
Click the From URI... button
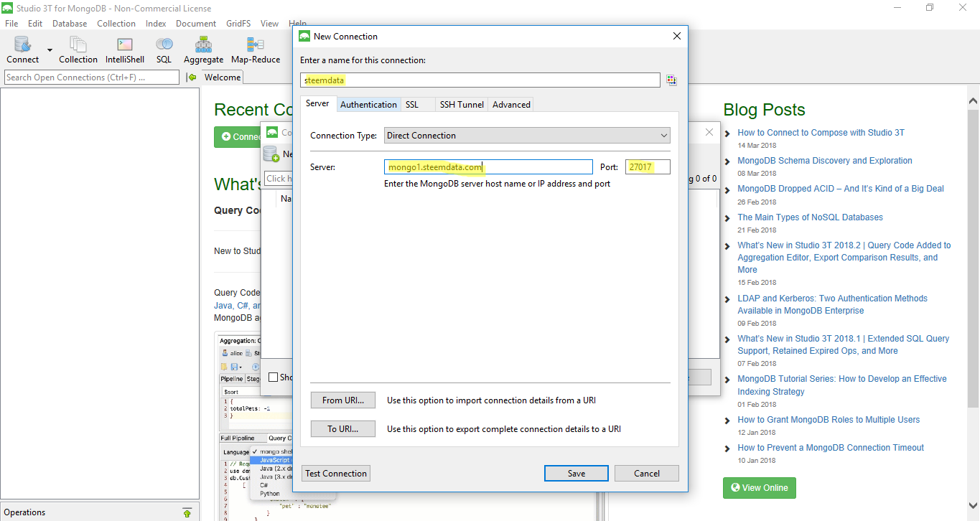[x=343, y=400]
